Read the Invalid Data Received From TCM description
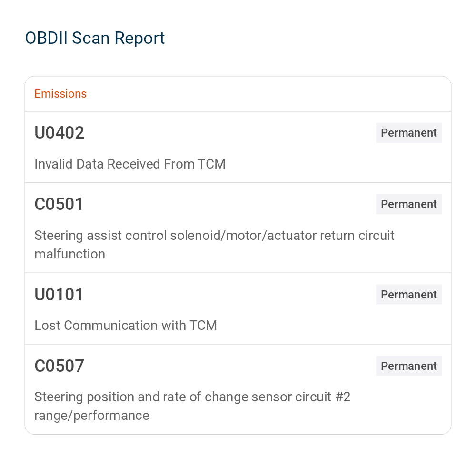The height and width of the screenshot is (476, 476). coord(130,164)
